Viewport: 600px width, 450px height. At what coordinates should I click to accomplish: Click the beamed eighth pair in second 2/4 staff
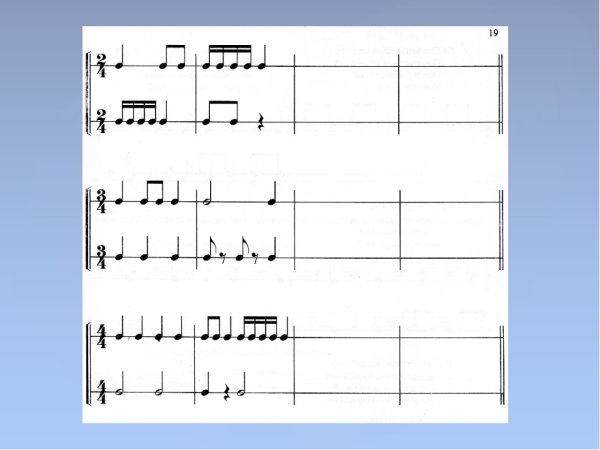click(x=220, y=113)
